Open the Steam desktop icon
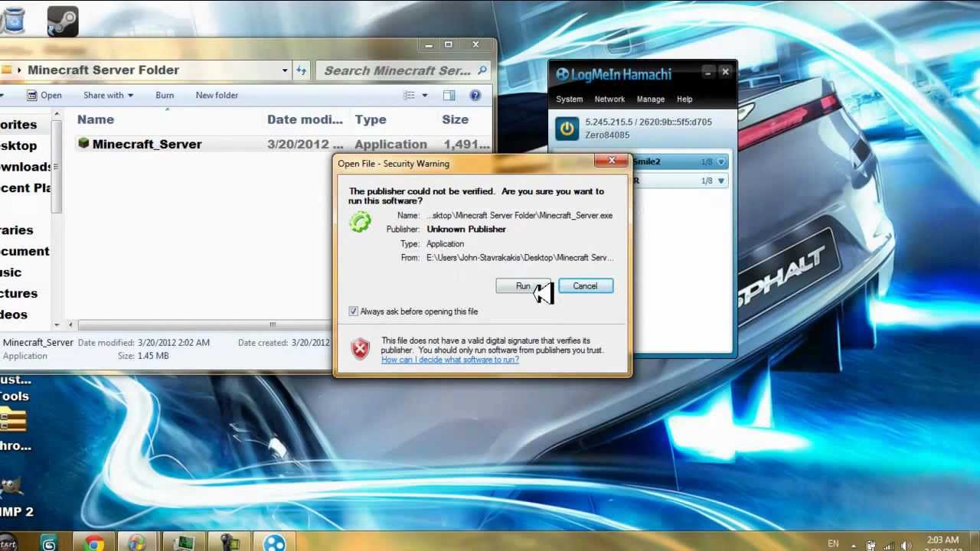This screenshot has width=980, height=551. point(63,21)
